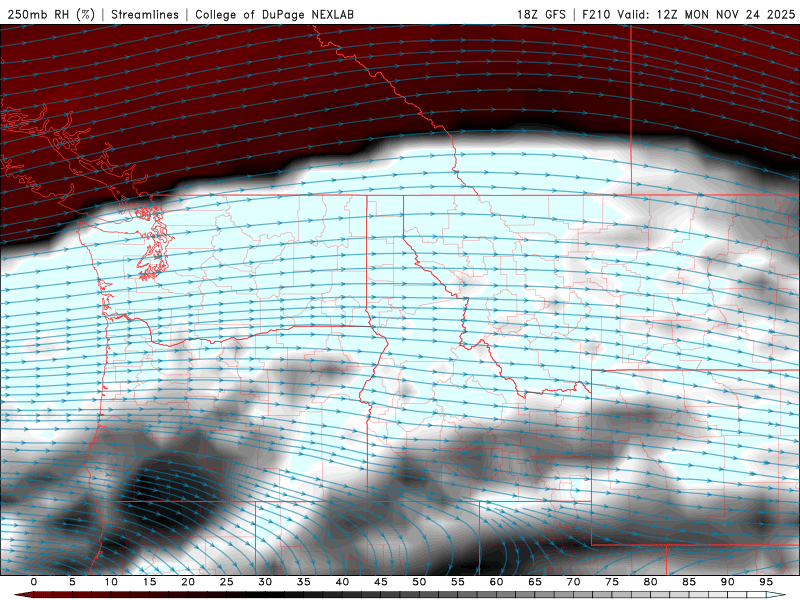Select the colorbar label "70"
Viewport: 800px width, 600px height.
pyautogui.click(x=573, y=582)
